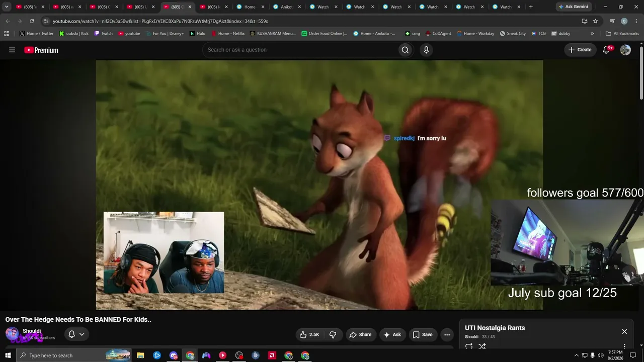Open YouTube notifications bell
This screenshot has height=362, width=644.
click(606, 50)
